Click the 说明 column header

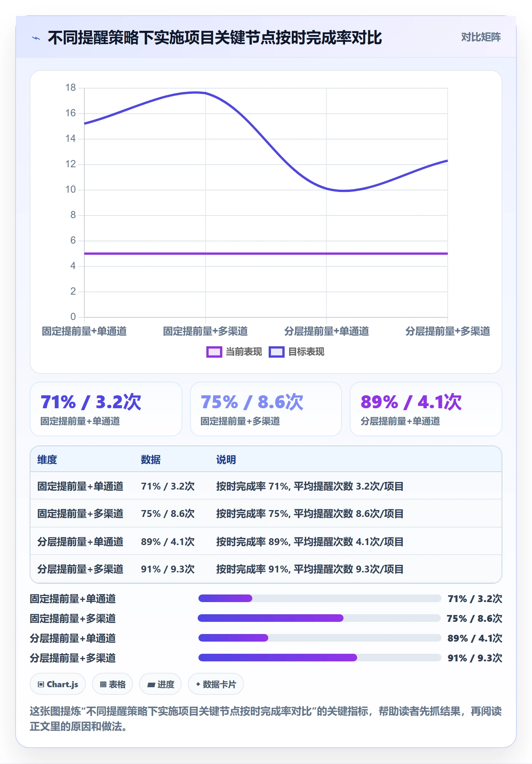[226, 460]
